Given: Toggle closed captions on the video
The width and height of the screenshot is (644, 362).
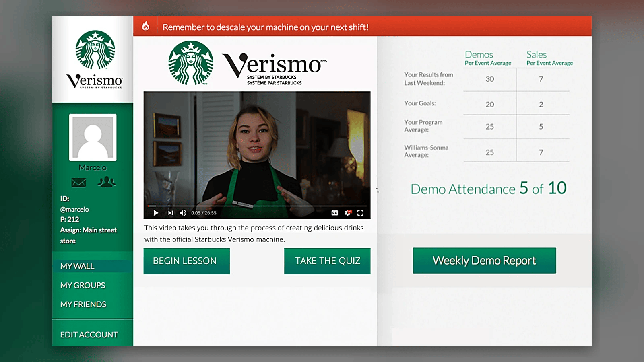Looking at the screenshot, I should click(x=334, y=213).
